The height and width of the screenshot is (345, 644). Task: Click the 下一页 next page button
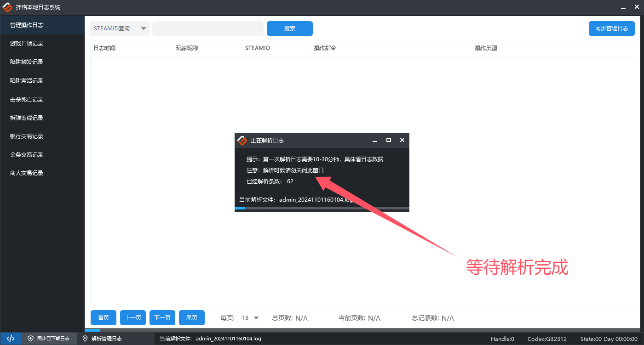(x=162, y=317)
